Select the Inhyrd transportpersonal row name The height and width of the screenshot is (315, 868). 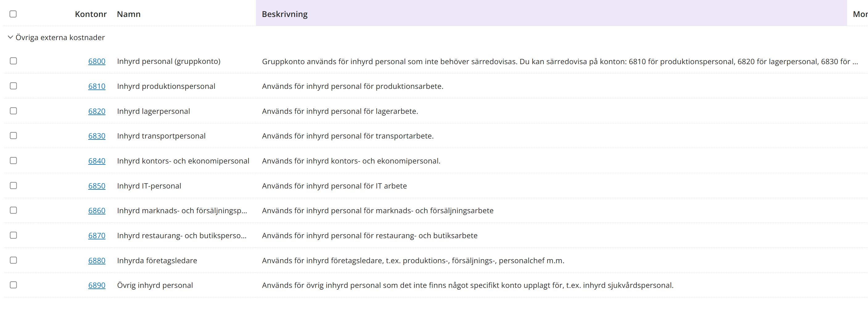click(x=161, y=136)
